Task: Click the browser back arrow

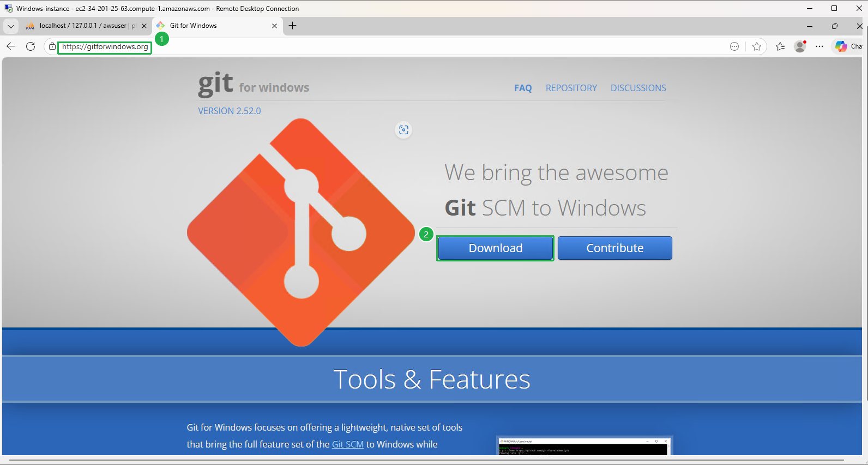Action: (x=11, y=46)
